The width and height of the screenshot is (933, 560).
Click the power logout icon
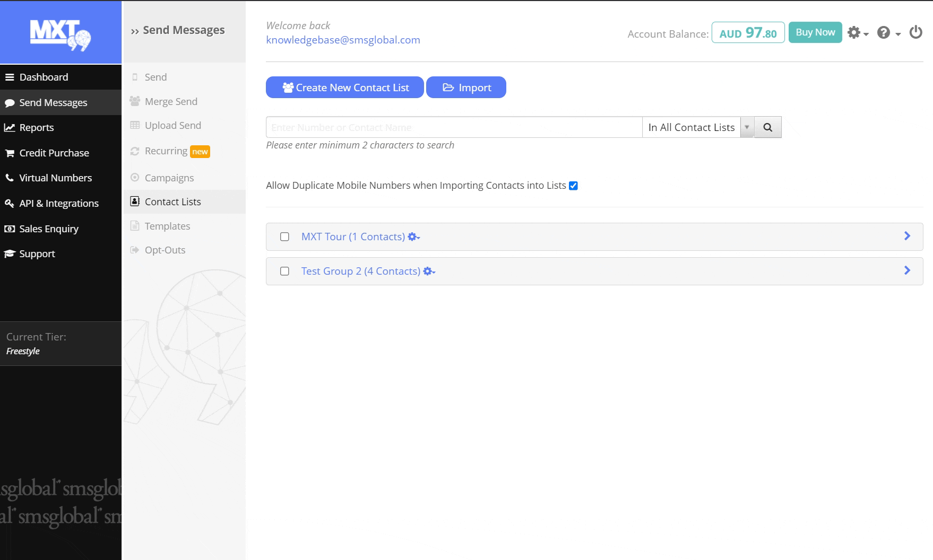[915, 33]
